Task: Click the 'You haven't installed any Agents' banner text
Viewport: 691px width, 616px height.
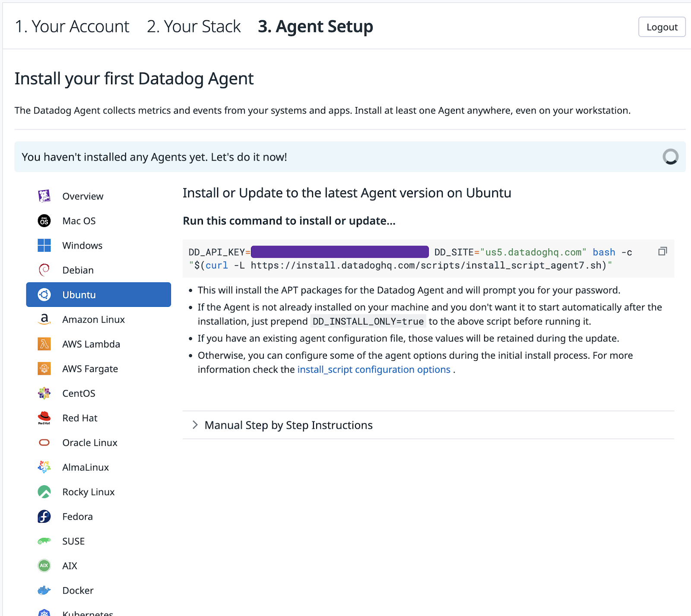Action: point(154,157)
